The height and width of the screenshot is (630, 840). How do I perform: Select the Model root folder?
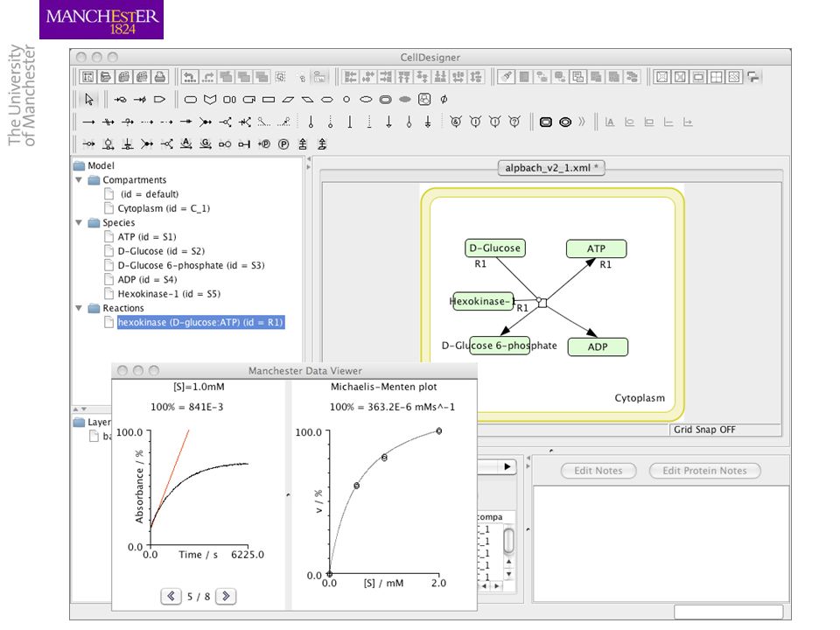click(x=101, y=165)
